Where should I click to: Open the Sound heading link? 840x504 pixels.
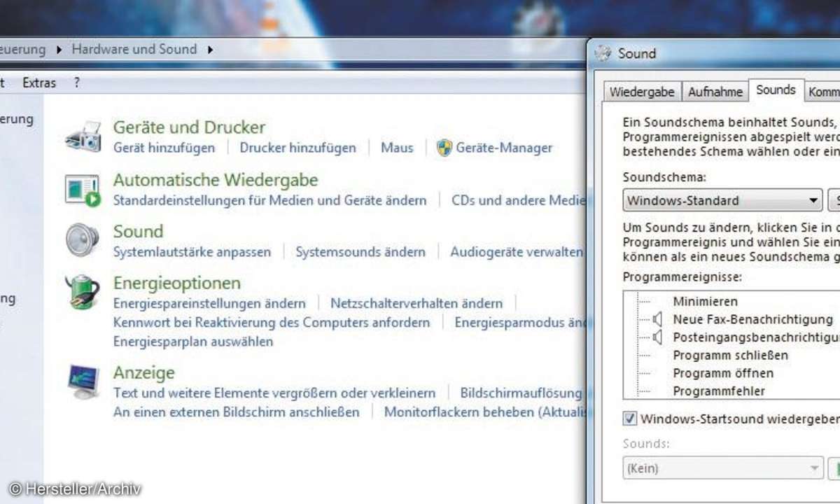coord(138,231)
